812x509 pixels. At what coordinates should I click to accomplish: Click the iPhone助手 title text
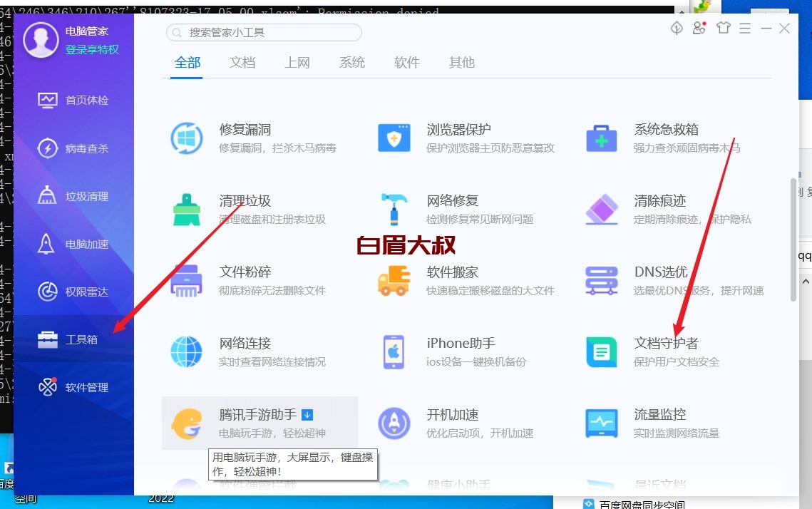(x=461, y=344)
